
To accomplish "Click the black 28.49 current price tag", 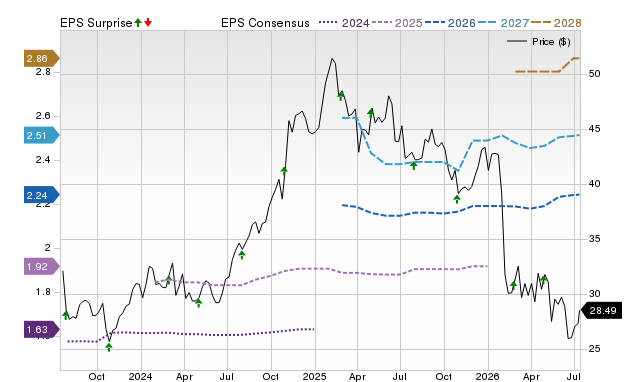I will (x=601, y=311).
